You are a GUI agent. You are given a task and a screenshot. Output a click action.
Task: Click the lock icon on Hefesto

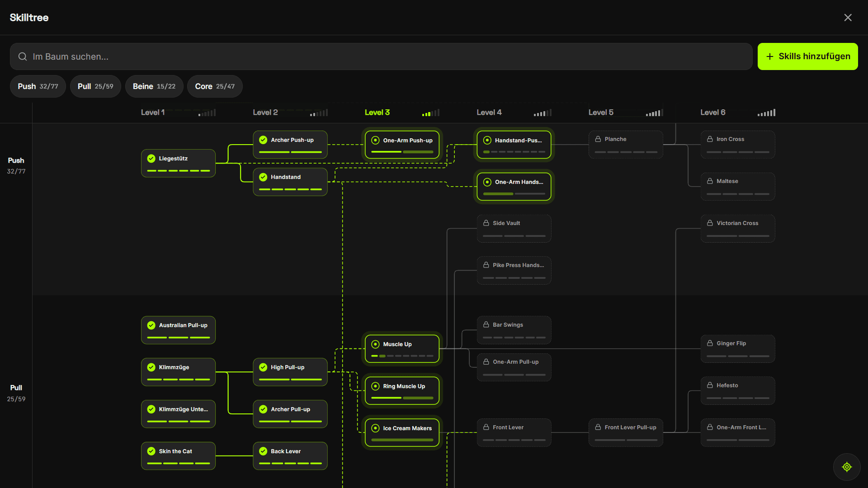coord(710,385)
